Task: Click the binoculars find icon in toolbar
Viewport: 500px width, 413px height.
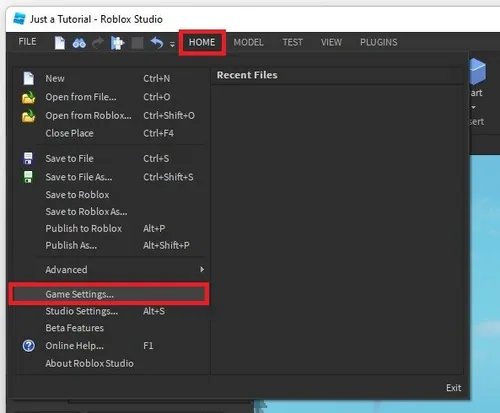Action: click(x=79, y=43)
